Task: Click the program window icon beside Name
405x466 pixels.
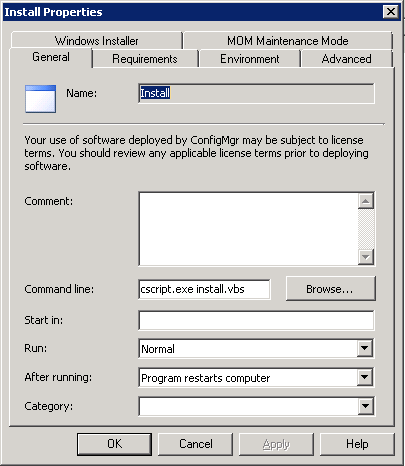Action: coord(40,99)
